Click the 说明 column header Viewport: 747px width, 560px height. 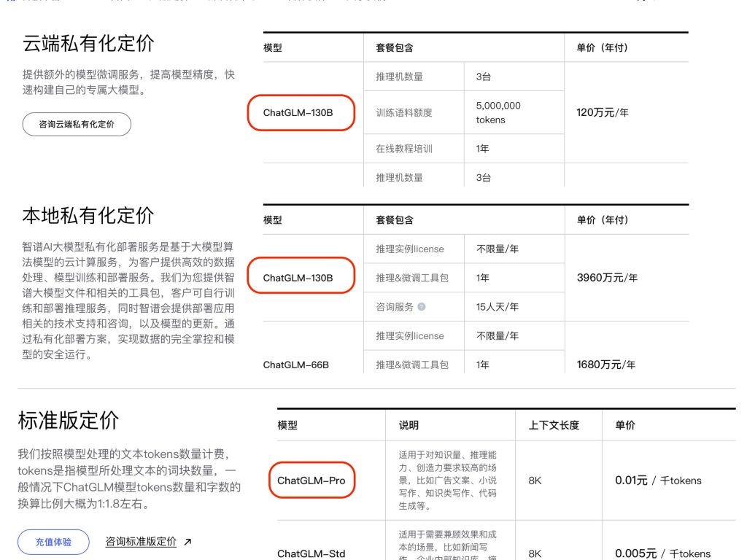pos(409,425)
